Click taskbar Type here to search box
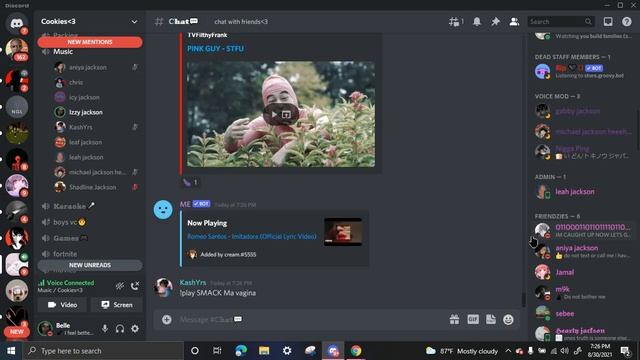The height and width of the screenshot is (360, 640). 103,351
